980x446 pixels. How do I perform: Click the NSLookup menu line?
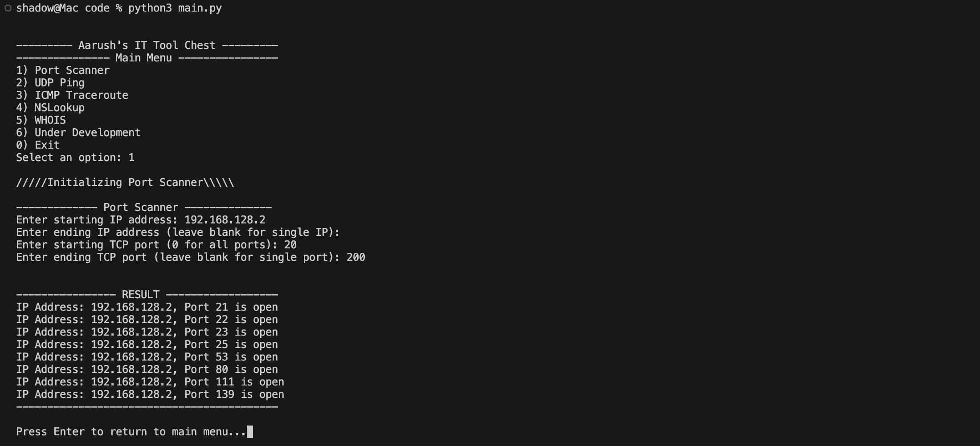coord(50,108)
